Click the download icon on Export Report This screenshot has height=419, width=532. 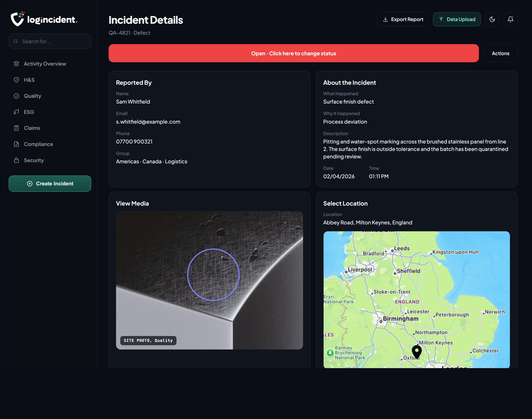[x=385, y=20]
